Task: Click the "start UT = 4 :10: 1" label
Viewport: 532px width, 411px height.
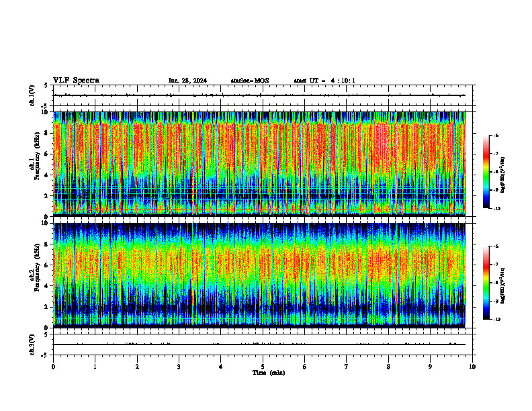Action: pos(324,81)
